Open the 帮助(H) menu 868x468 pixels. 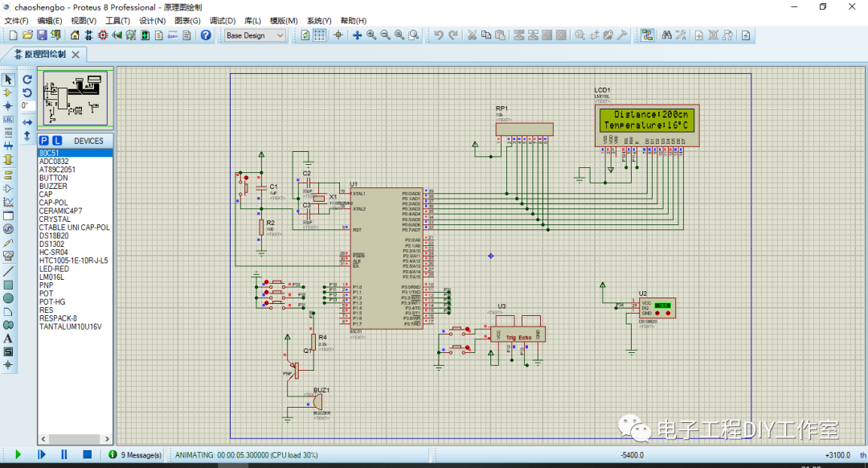point(353,20)
